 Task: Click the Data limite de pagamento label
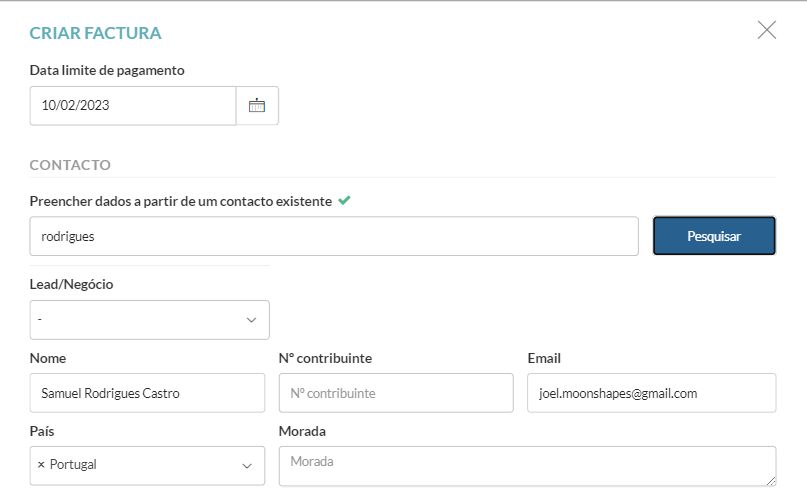click(107, 70)
